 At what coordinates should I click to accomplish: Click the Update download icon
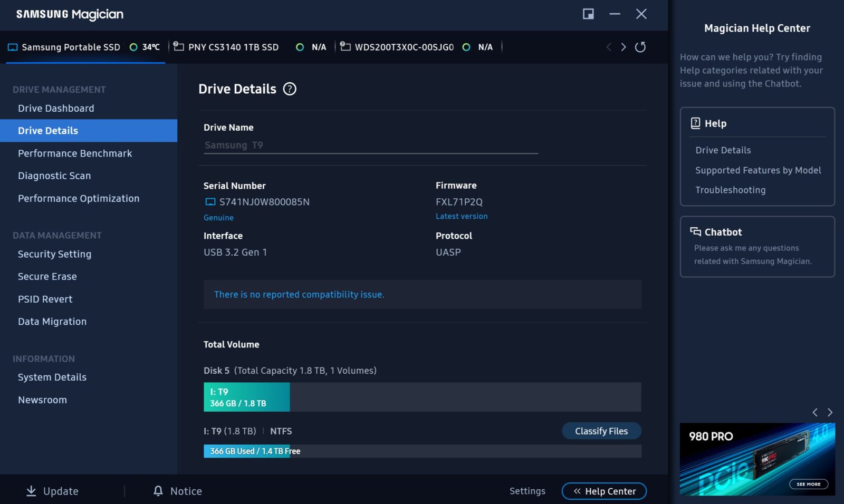(31, 491)
